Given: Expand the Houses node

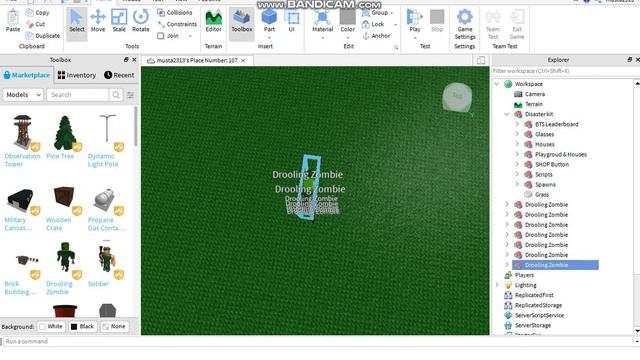Looking at the screenshot, I should point(517,144).
